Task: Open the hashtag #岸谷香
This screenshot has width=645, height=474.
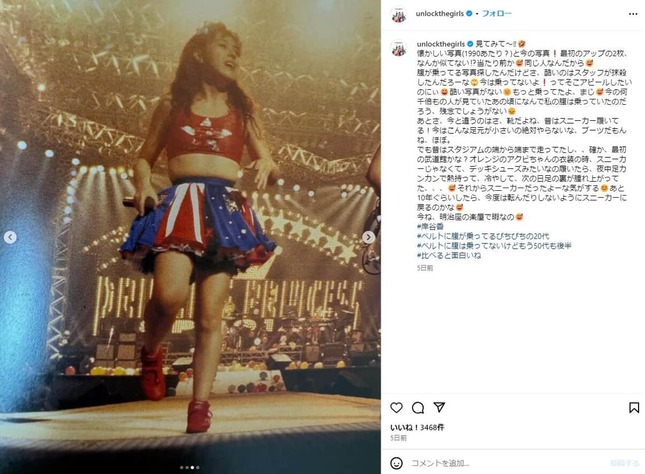Action: [x=430, y=226]
